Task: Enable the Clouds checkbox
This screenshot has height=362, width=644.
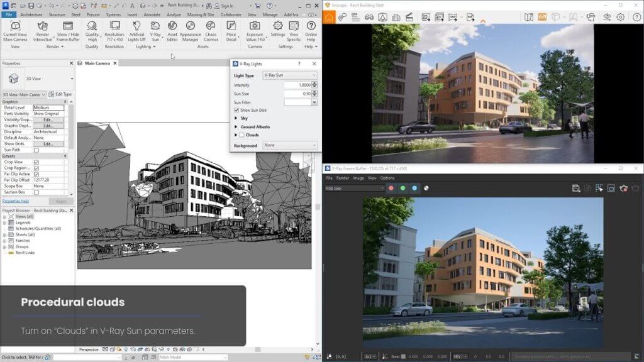Action: [x=241, y=134]
